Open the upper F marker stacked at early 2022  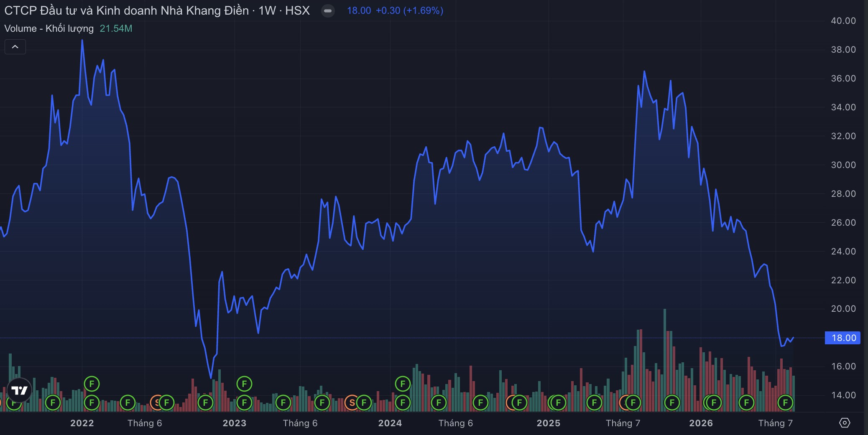[x=92, y=384]
